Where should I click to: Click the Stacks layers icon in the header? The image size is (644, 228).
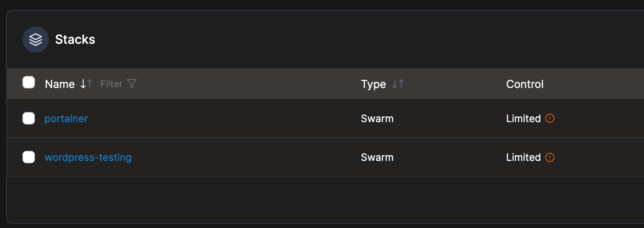(x=35, y=39)
